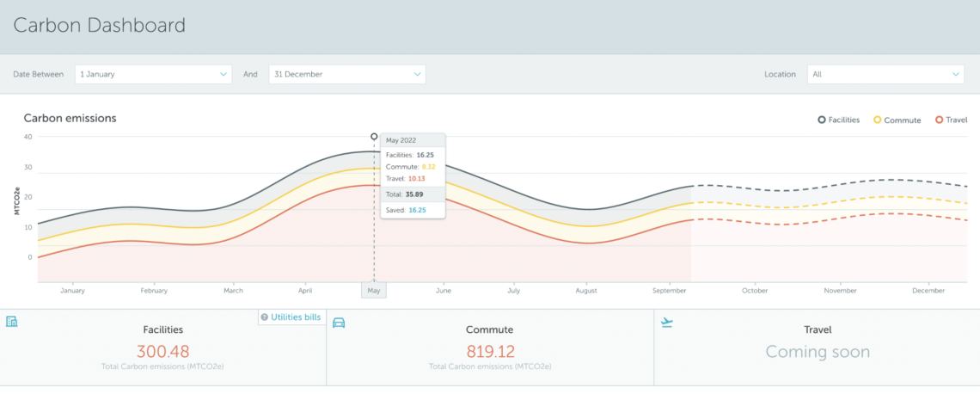The width and height of the screenshot is (980, 394).
Task: Click the question mark help icon
Action: click(265, 317)
